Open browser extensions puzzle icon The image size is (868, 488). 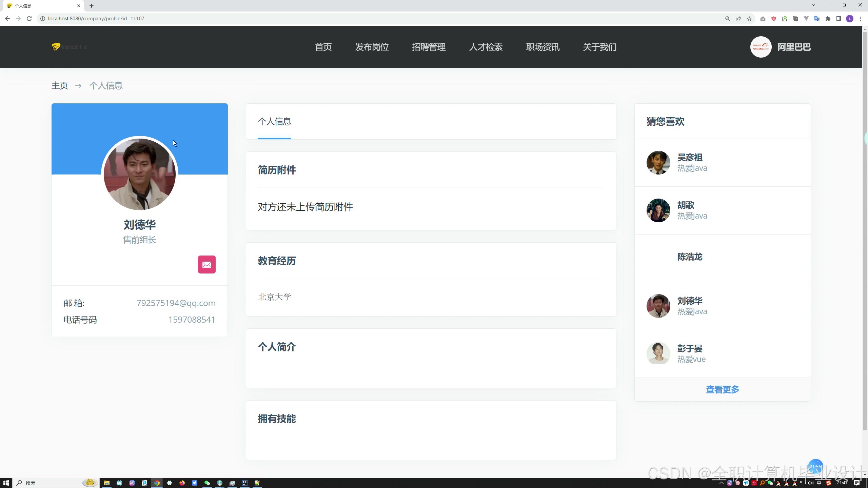pyautogui.click(x=828, y=19)
